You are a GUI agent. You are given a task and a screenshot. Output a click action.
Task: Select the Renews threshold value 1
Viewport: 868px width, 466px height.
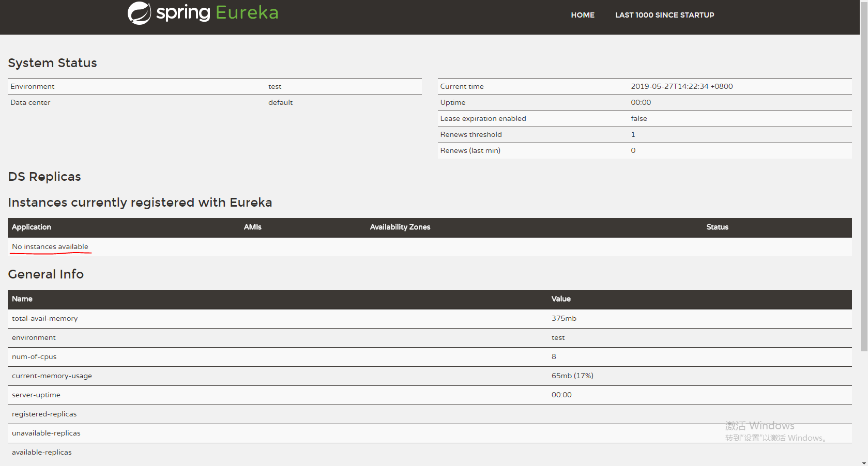point(633,134)
